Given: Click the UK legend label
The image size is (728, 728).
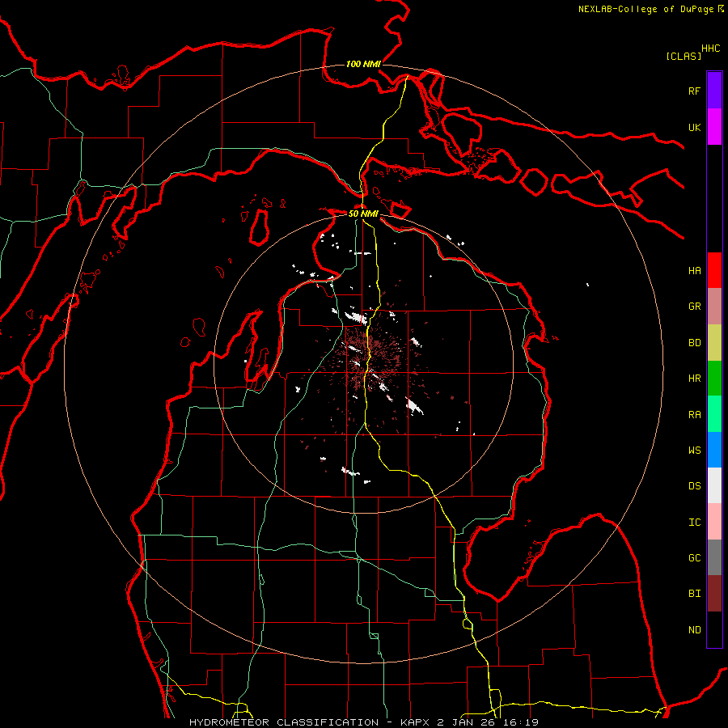Looking at the screenshot, I should 694,128.
